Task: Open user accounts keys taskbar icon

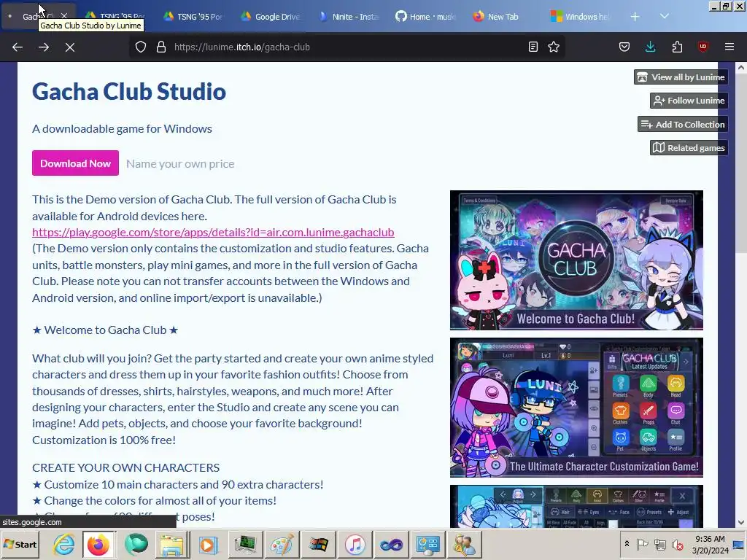Action: coord(464,545)
